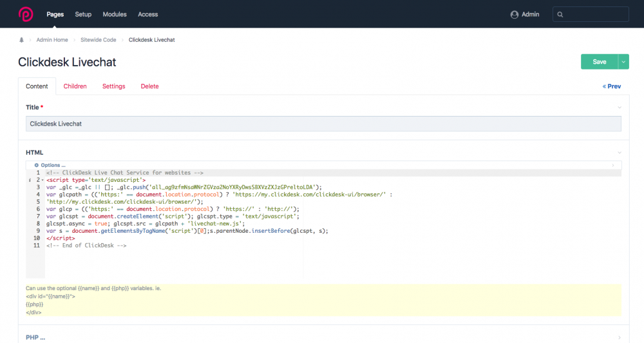Open the Delete tab

tap(149, 86)
